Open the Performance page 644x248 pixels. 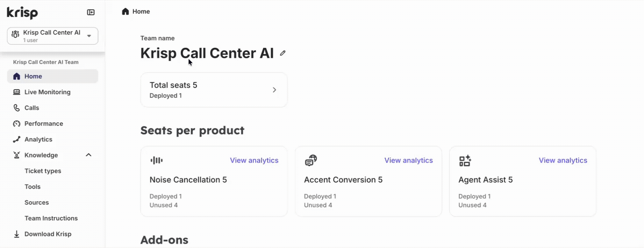coord(43,124)
